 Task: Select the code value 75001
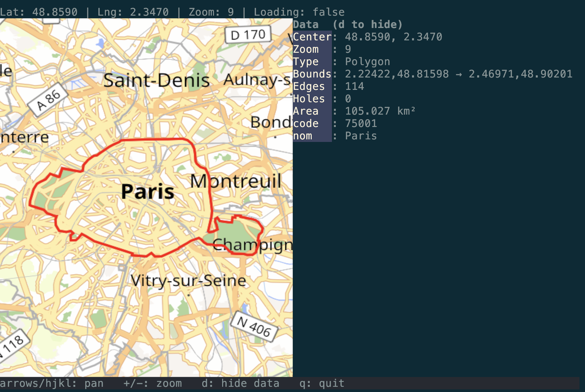[x=361, y=123]
